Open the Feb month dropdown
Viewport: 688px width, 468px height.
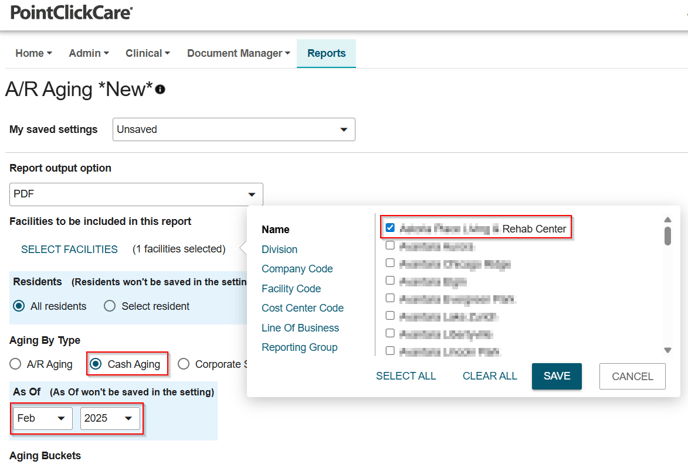coord(42,418)
